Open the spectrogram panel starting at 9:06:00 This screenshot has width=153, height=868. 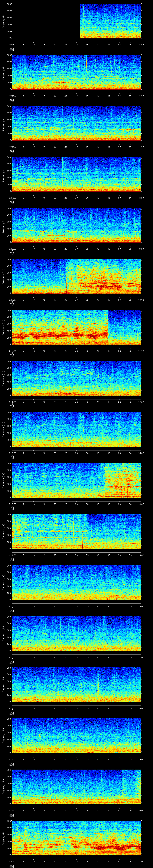coord(77,123)
